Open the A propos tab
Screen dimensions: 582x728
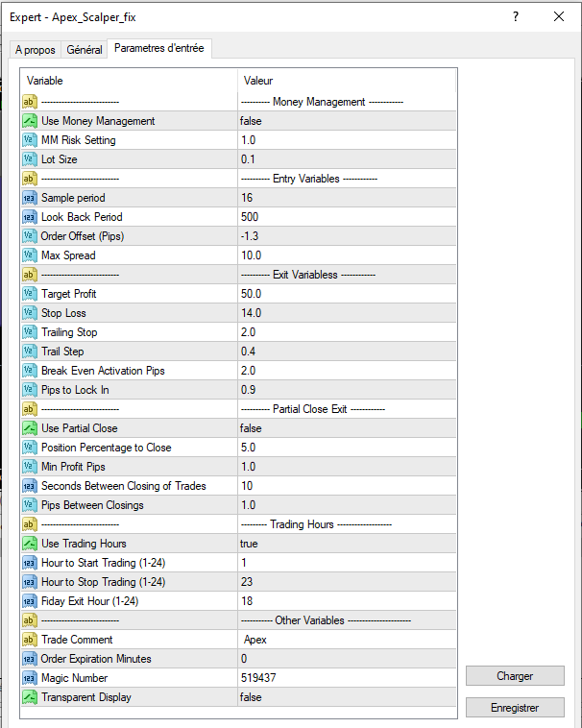click(x=36, y=50)
